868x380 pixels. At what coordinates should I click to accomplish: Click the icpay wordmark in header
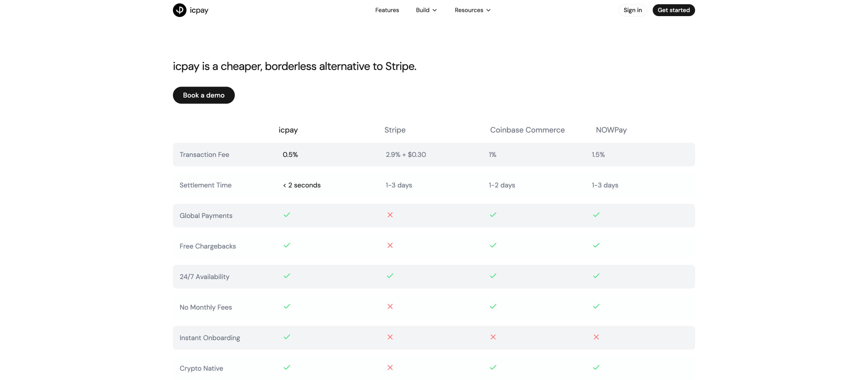[199, 10]
